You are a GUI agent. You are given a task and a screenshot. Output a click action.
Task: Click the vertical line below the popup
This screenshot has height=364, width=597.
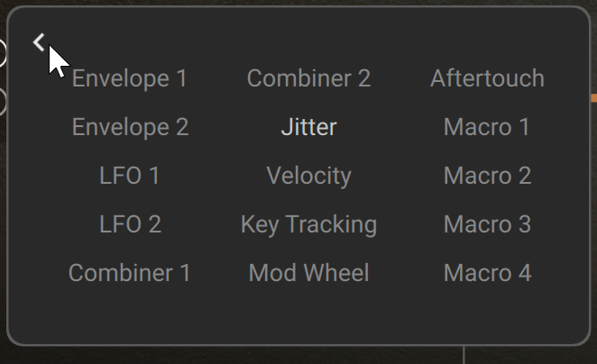coord(464,355)
